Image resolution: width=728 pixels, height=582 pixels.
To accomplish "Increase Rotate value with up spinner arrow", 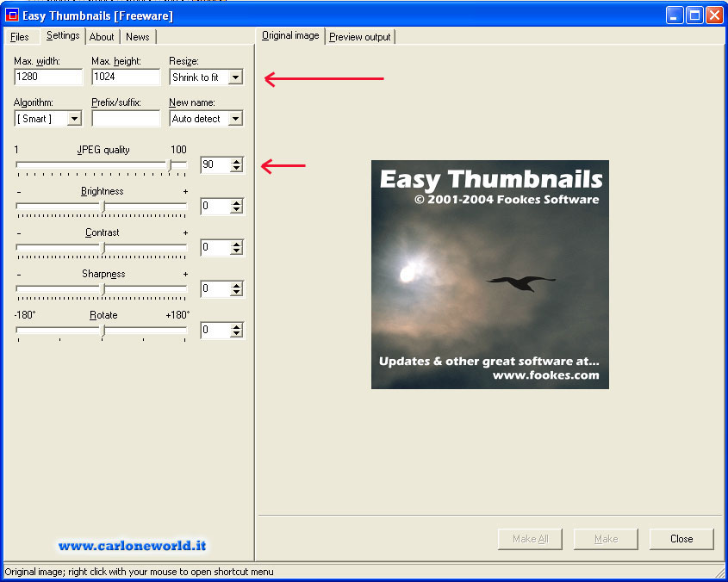I will coord(237,327).
